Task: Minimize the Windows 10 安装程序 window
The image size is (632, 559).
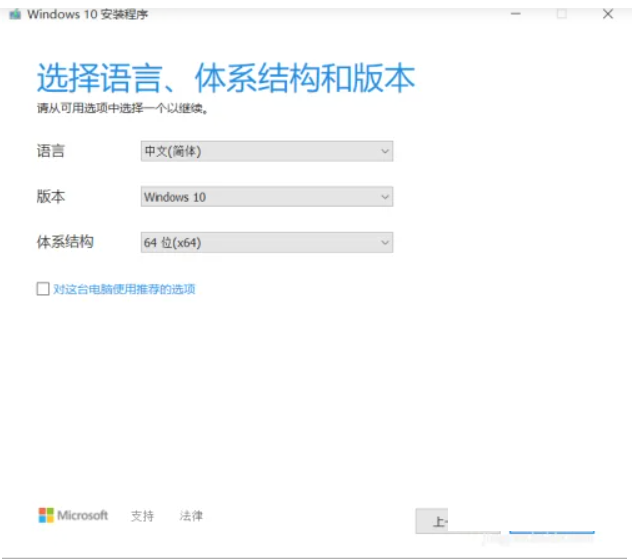Action: 516,14
